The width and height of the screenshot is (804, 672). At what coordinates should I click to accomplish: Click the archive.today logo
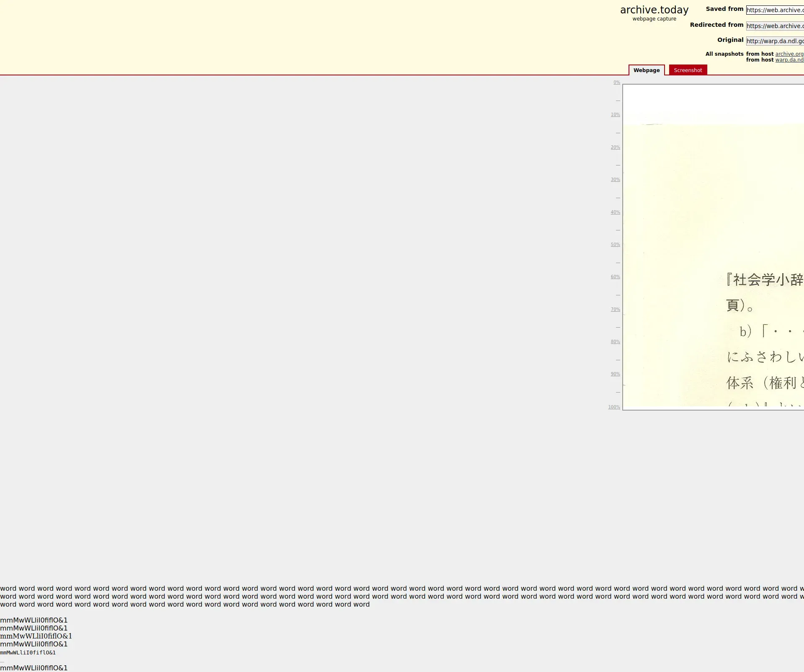[x=654, y=10]
